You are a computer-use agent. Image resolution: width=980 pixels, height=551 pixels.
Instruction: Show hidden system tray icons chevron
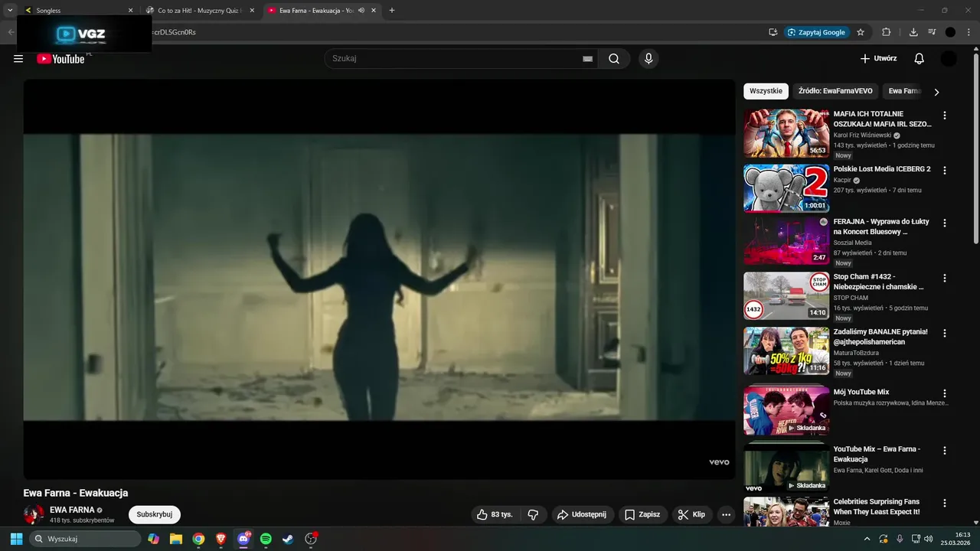(867, 539)
